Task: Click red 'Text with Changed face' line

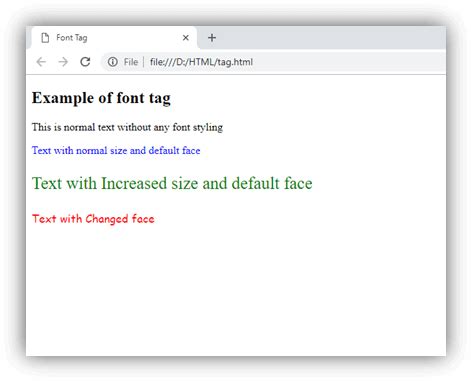Action: point(93,219)
